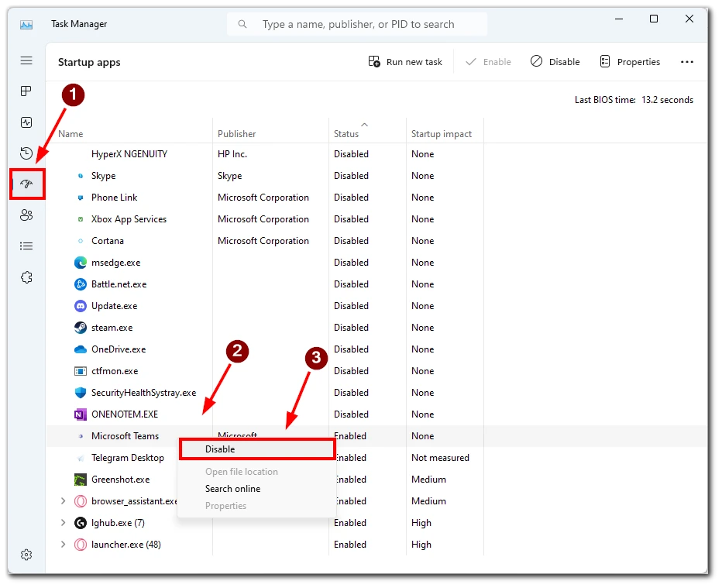Click the toolbar Disable button
Image resolution: width=722 pixels, height=588 pixels.
[x=555, y=62]
